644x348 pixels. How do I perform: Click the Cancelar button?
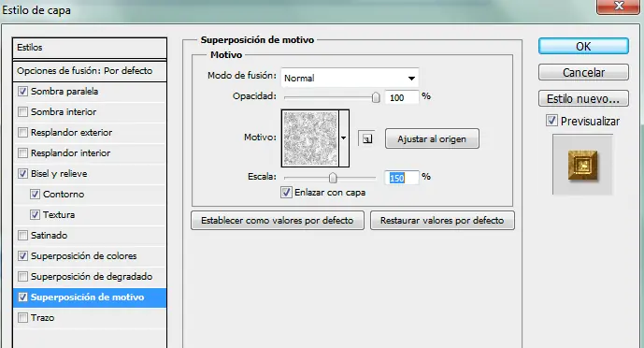[583, 72]
